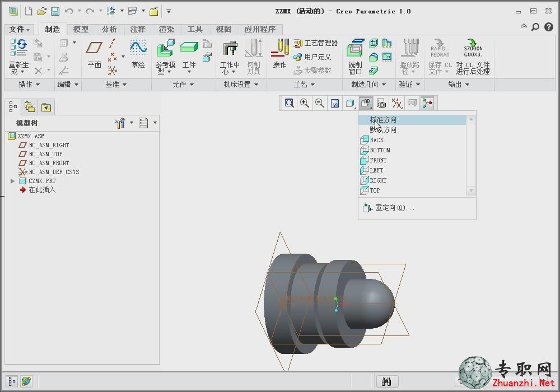Expand the Machine Tool Setup (机床设置) dropdown

241,85
